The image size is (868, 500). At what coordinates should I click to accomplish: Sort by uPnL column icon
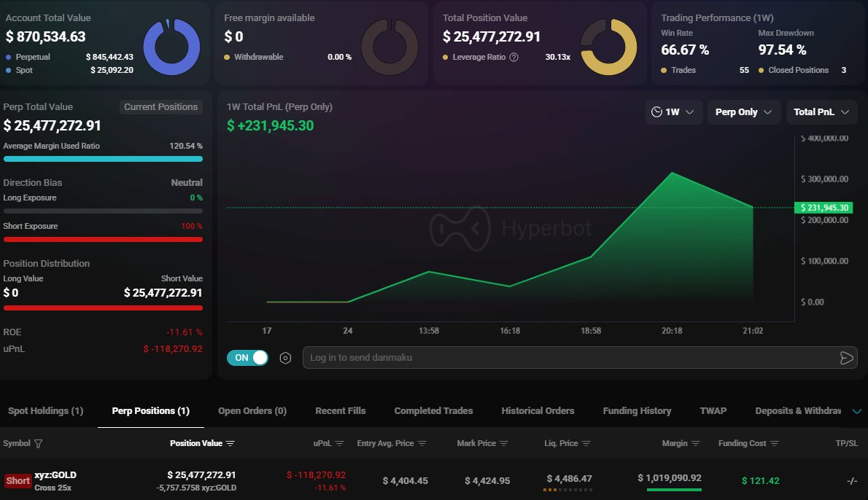[339, 444]
